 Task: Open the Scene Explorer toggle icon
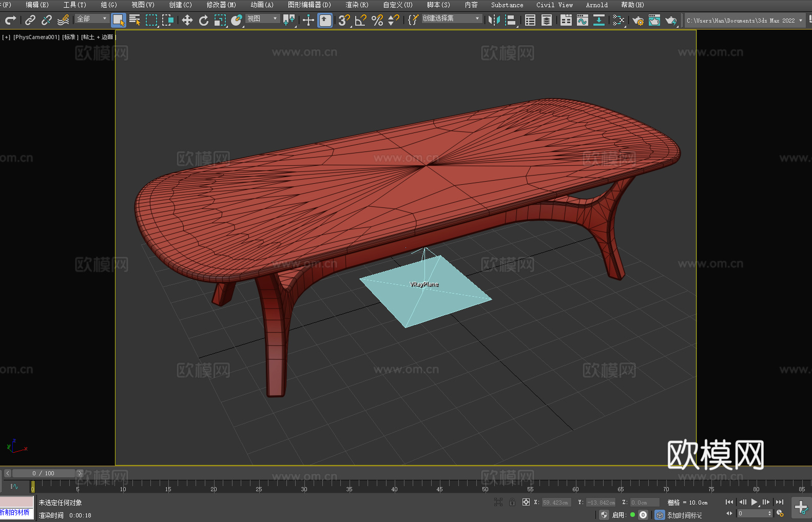(x=530, y=20)
